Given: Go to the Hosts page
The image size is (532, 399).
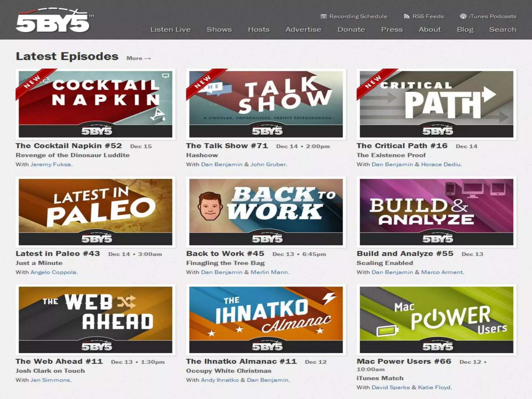Looking at the screenshot, I should (259, 30).
